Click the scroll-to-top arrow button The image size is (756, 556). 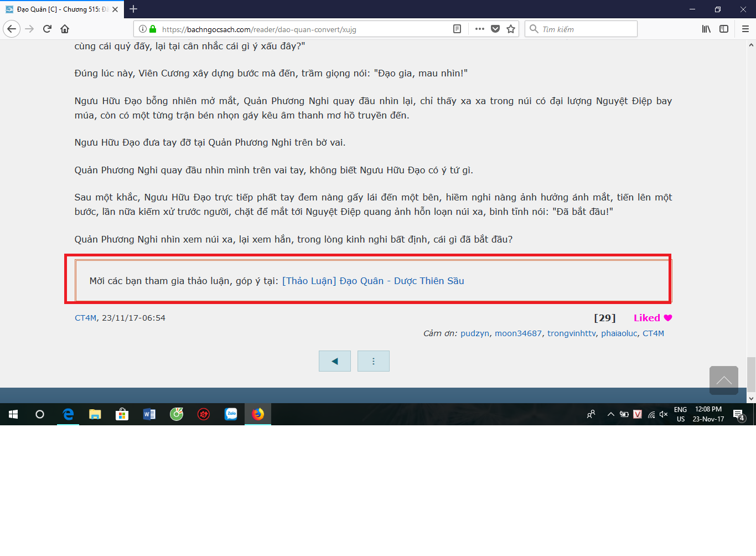[x=723, y=380]
